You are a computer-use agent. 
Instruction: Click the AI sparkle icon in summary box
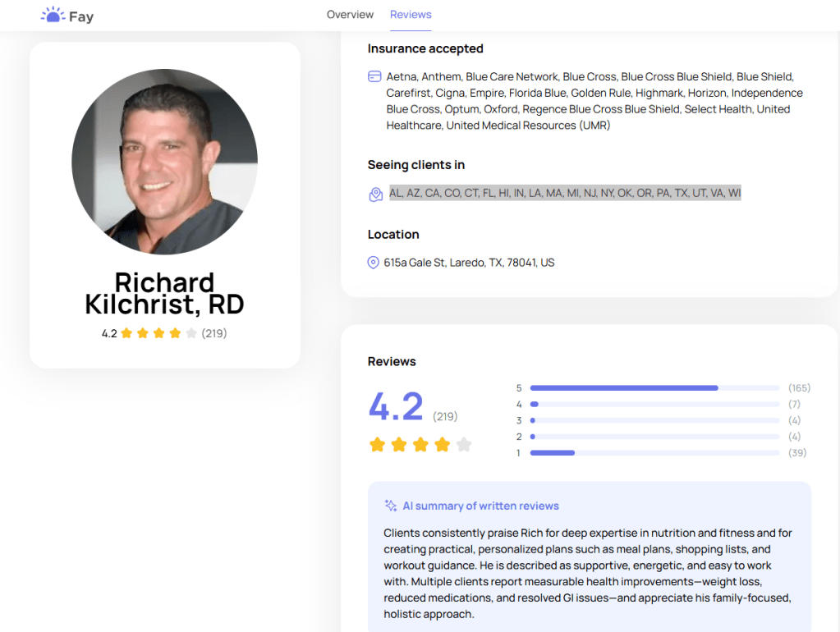(391, 506)
